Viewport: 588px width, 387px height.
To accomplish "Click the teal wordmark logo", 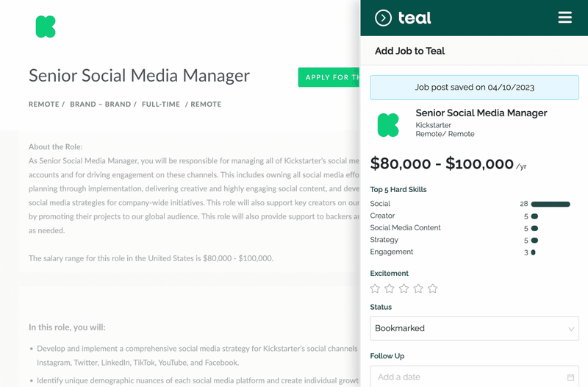I will point(415,18).
